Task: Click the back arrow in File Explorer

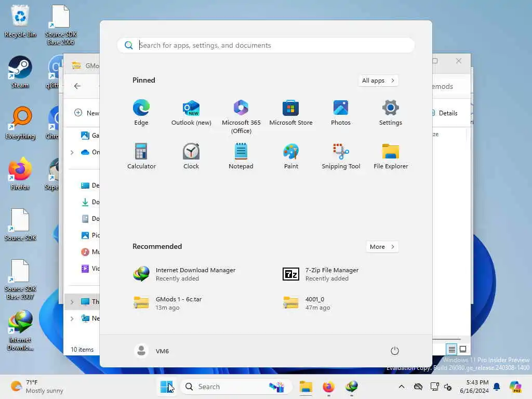Action: 77,86
